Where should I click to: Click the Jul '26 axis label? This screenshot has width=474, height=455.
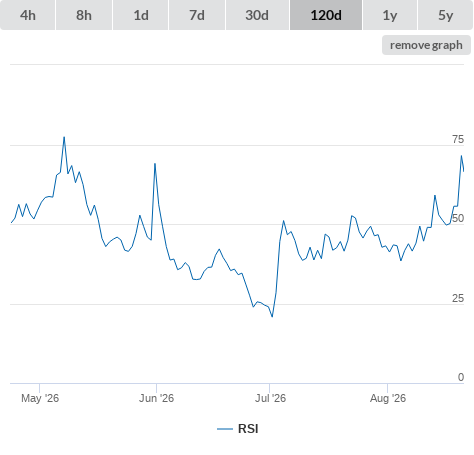pos(270,398)
